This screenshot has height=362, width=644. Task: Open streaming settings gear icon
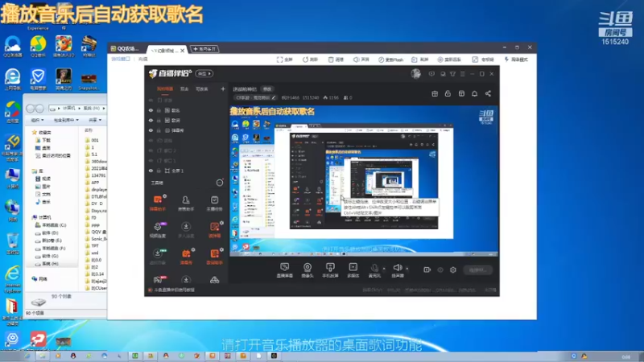(453, 269)
